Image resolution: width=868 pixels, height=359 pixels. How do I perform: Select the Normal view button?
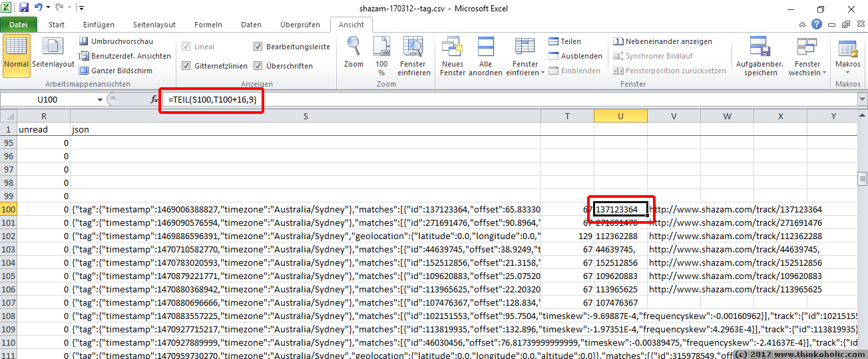[x=16, y=56]
